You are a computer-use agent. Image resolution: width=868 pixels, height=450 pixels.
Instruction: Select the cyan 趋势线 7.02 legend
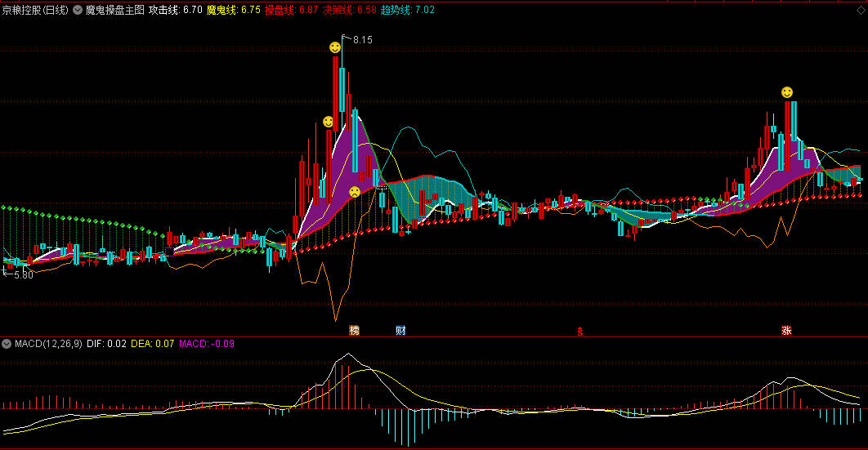click(x=408, y=11)
